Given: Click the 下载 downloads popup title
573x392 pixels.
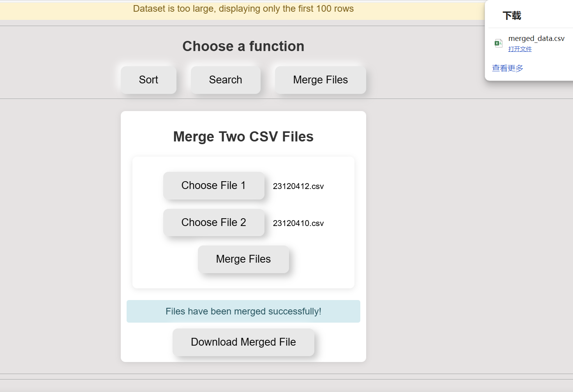Looking at the screenshot, I should (512, 16).
